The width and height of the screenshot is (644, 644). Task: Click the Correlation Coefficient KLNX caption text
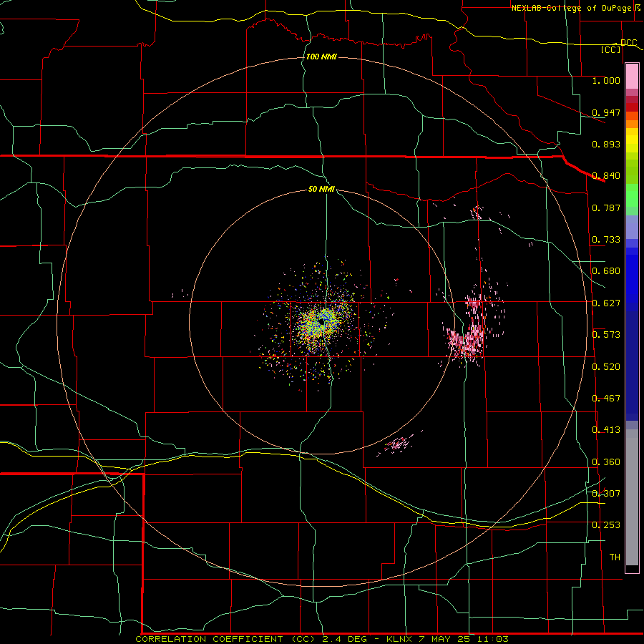click(322, 639)
